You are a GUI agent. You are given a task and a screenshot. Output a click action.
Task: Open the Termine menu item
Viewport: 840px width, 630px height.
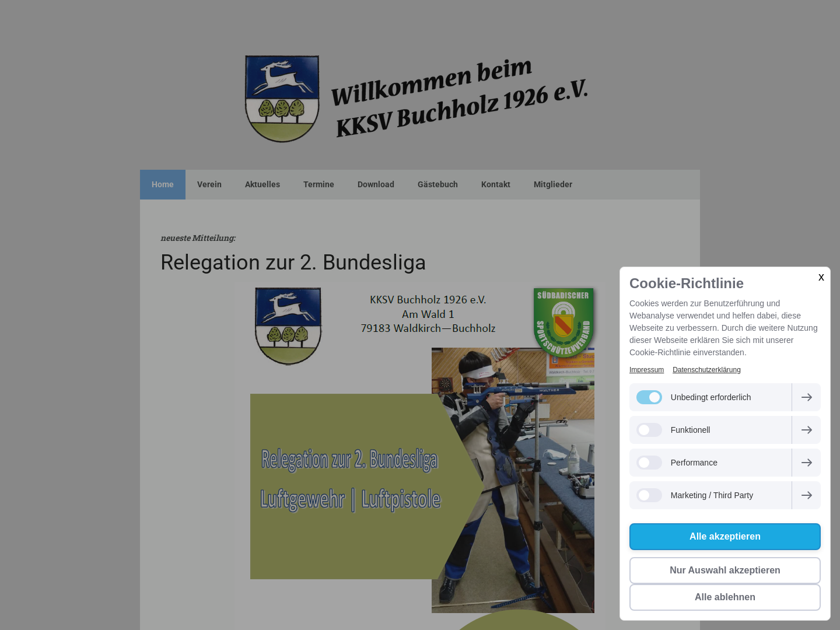(318, 184)
